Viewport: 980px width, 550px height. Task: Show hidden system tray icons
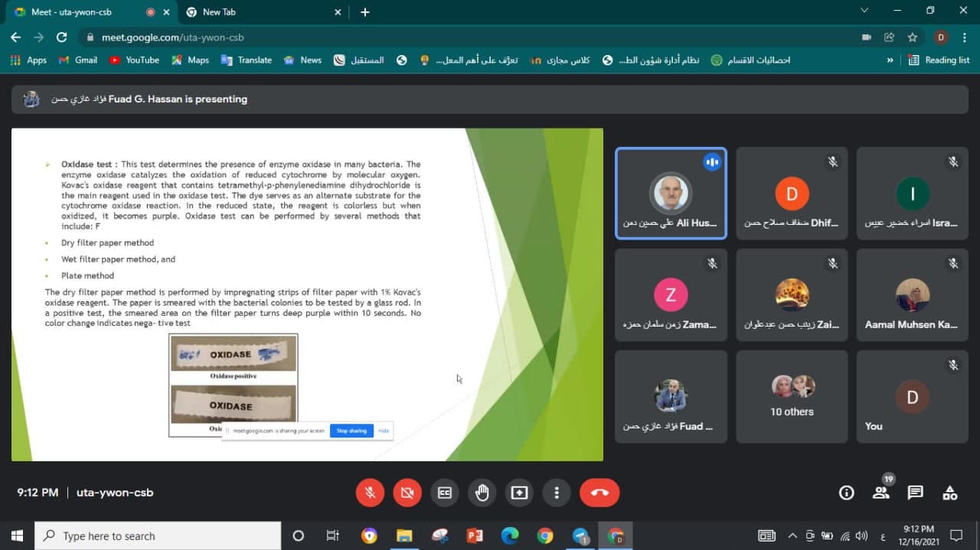tap(792, 535)
